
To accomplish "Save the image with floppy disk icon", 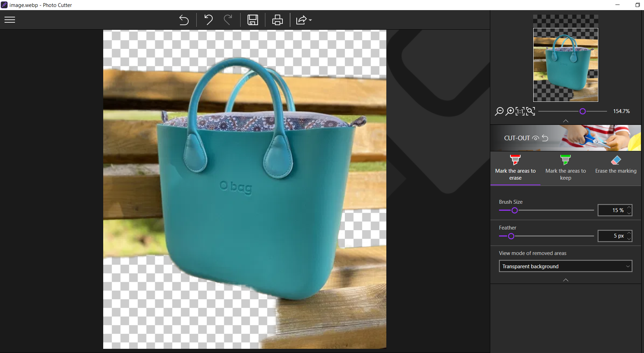I will point(253,20).
